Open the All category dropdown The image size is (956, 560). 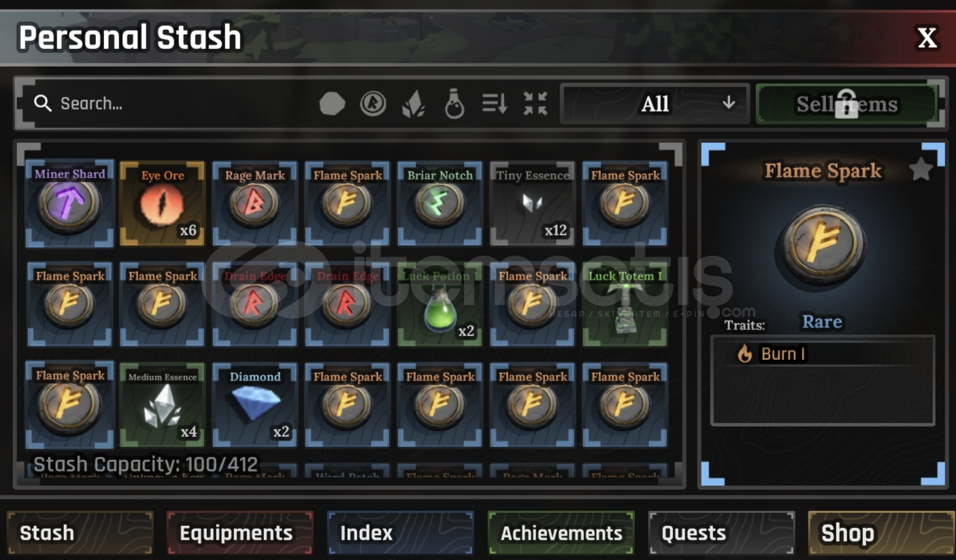point(655,104)
